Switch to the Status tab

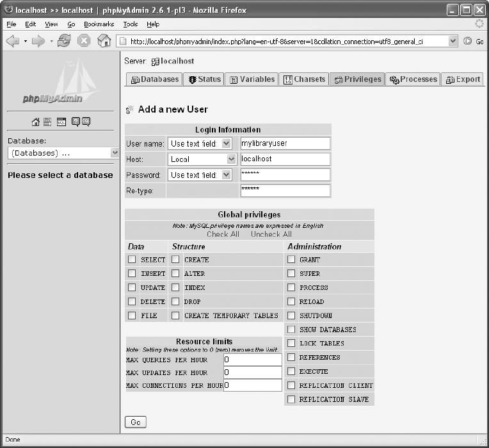click(x=204, y=79)
